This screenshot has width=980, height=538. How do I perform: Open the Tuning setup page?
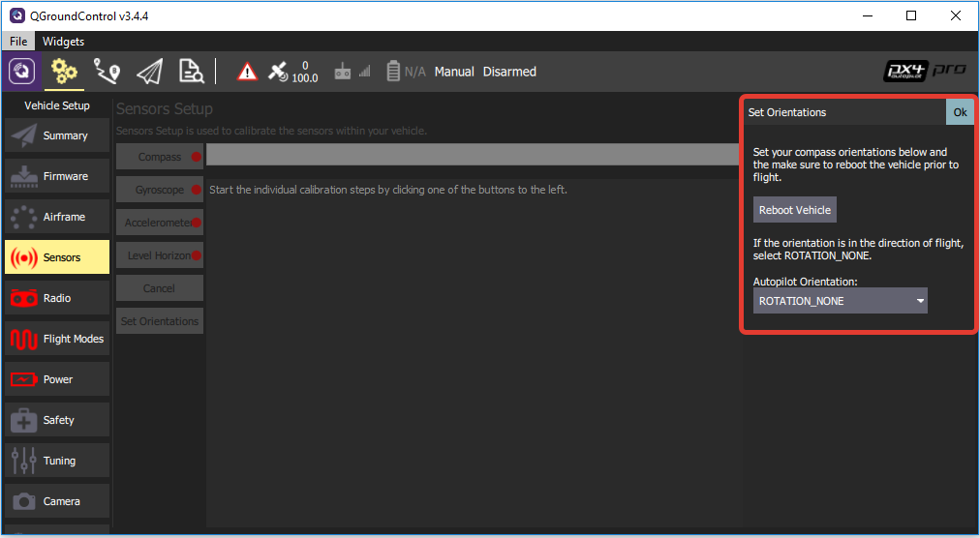57,461
